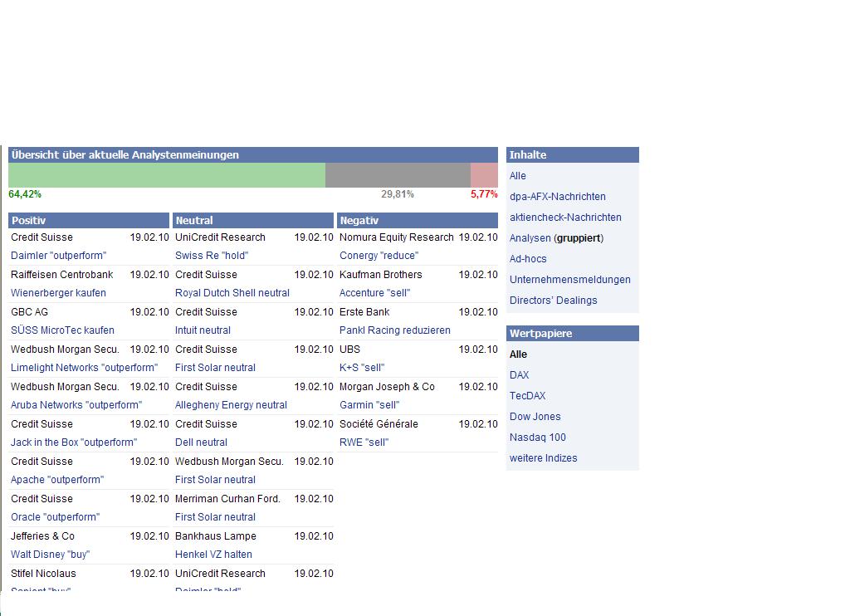Open Dell neutral analysis
The height and width of the screenshot is (616, 850).
(201, 442)
